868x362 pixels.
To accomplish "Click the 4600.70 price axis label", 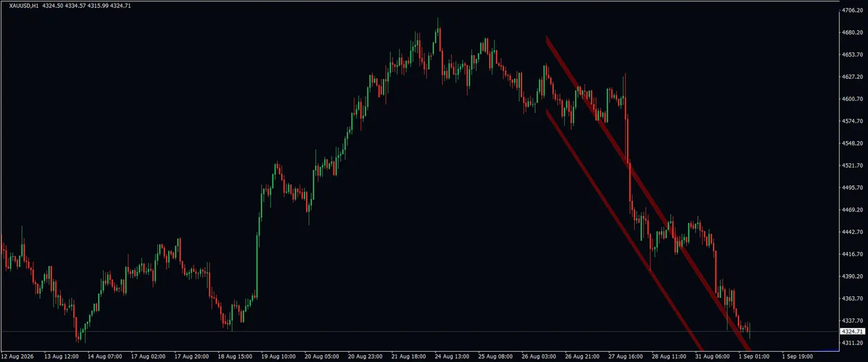I will (852, 99).
